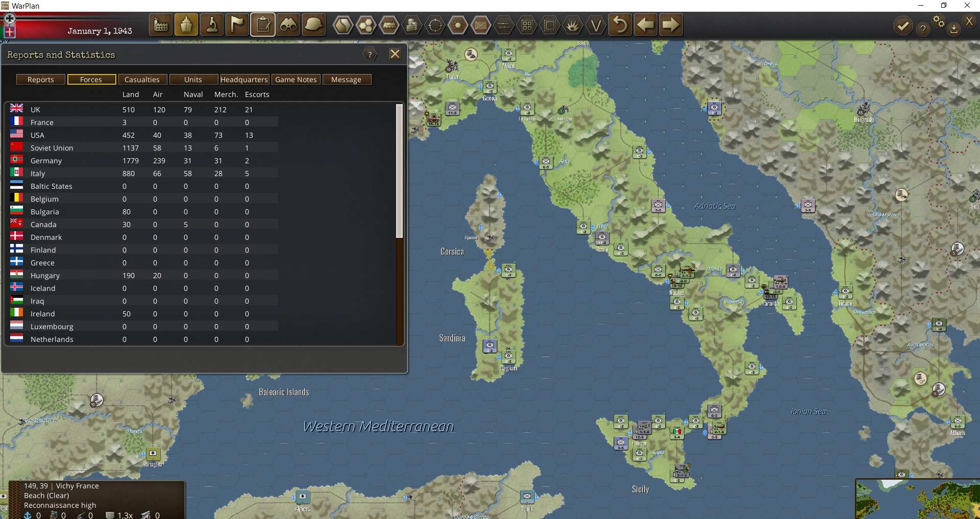Screen dimensions: 980x519
Task: Click the forces list scrollbar
Action: pos(400,171)
